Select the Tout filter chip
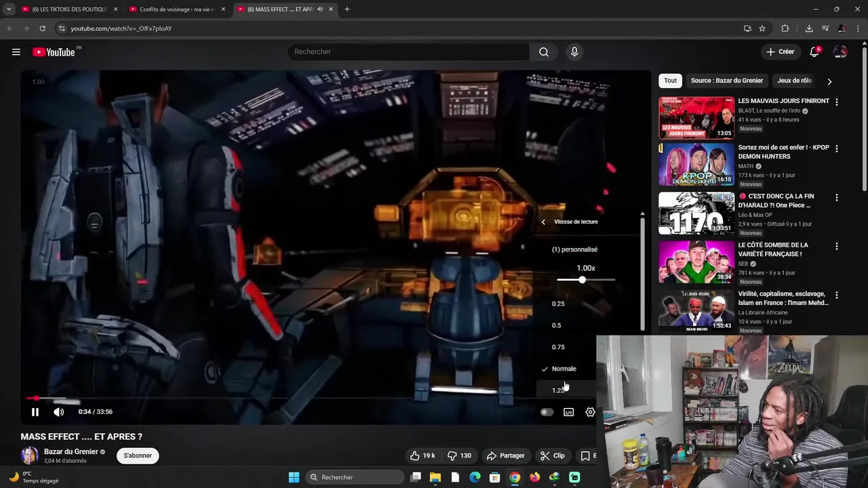 670,81
